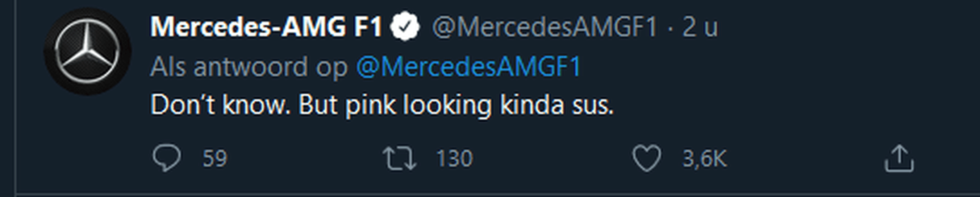Open the Mercedes-AMG F1 display name

(266, 27)
